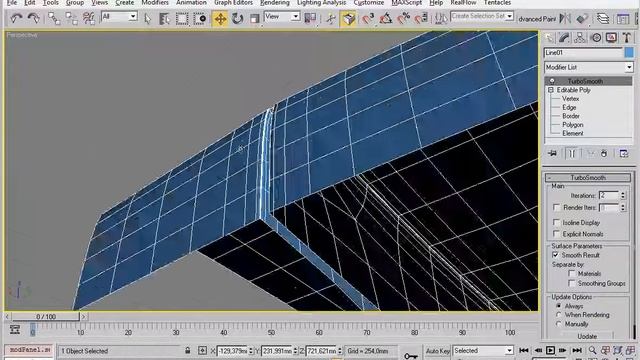The width and height of the screenshot is (640, 360).
Task: Click the Play Animation button
Action: pos(550,350)
